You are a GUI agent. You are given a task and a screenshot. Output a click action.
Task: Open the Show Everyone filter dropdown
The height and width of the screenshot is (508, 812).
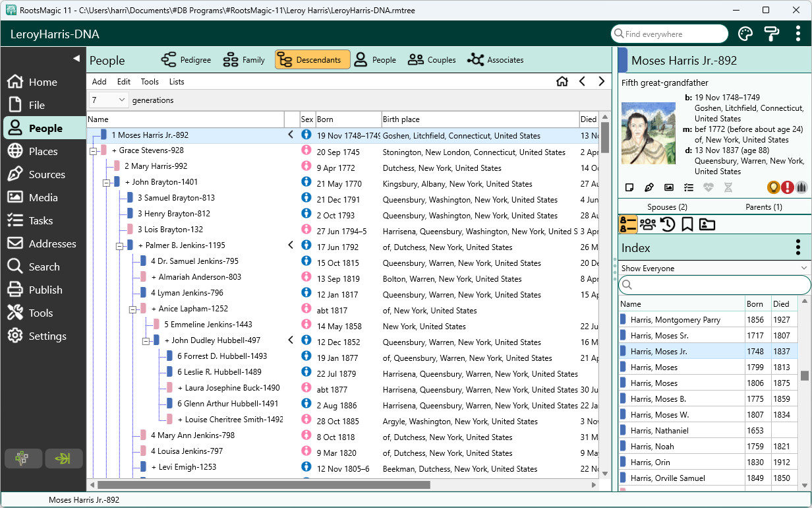point(714,269)
